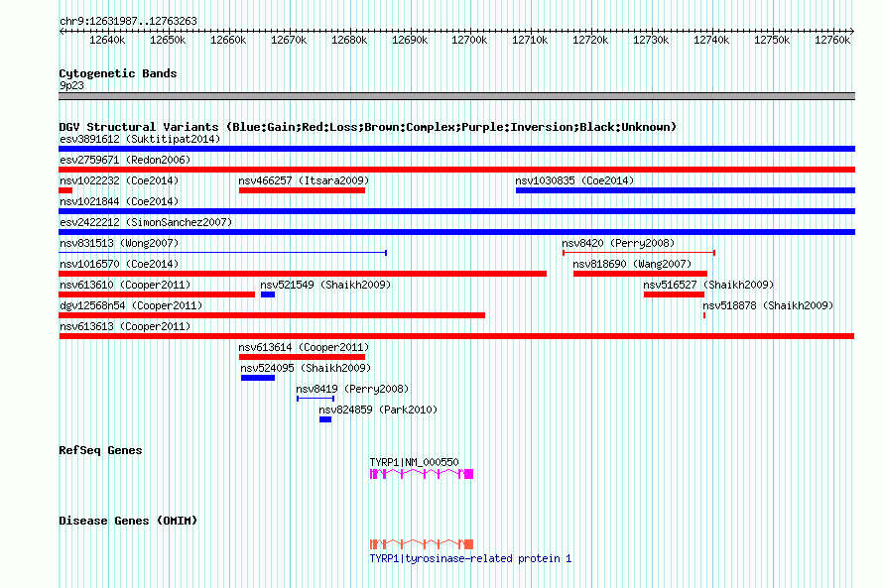Open the nsv613614 (Cooper2011) label
This screenshot has height=588, width=883.
coord(304,347)
